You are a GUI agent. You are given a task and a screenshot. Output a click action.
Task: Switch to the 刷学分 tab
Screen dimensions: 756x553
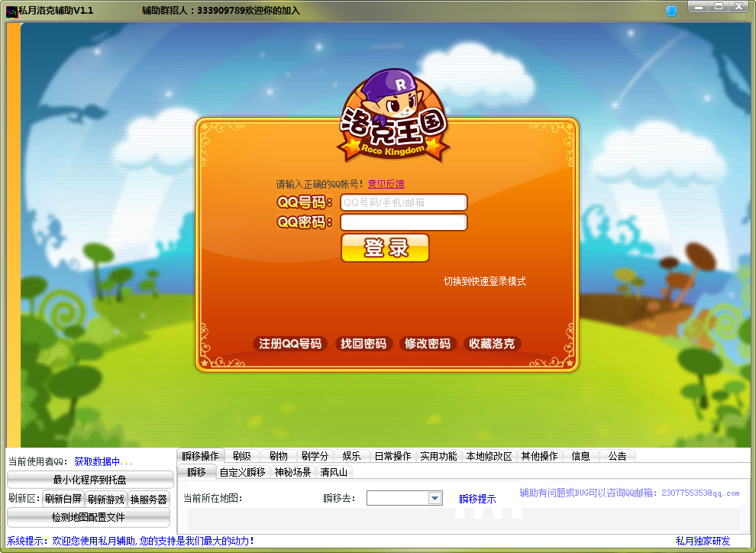coord(315,456)
